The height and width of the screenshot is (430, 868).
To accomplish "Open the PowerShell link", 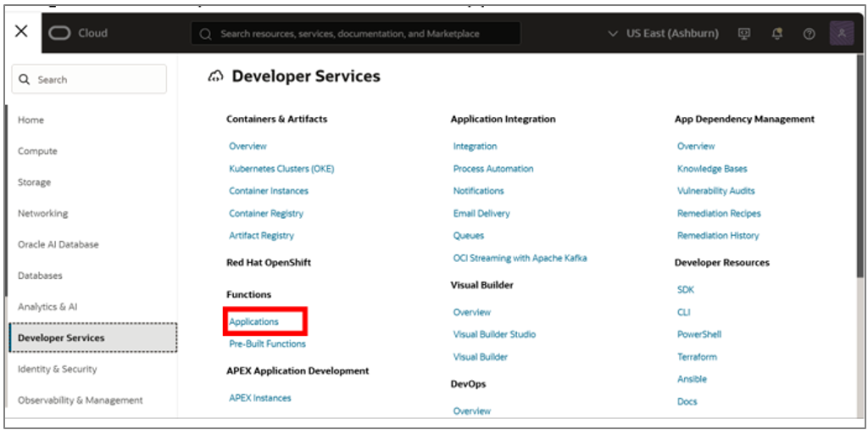I will (x=699, y=334).
